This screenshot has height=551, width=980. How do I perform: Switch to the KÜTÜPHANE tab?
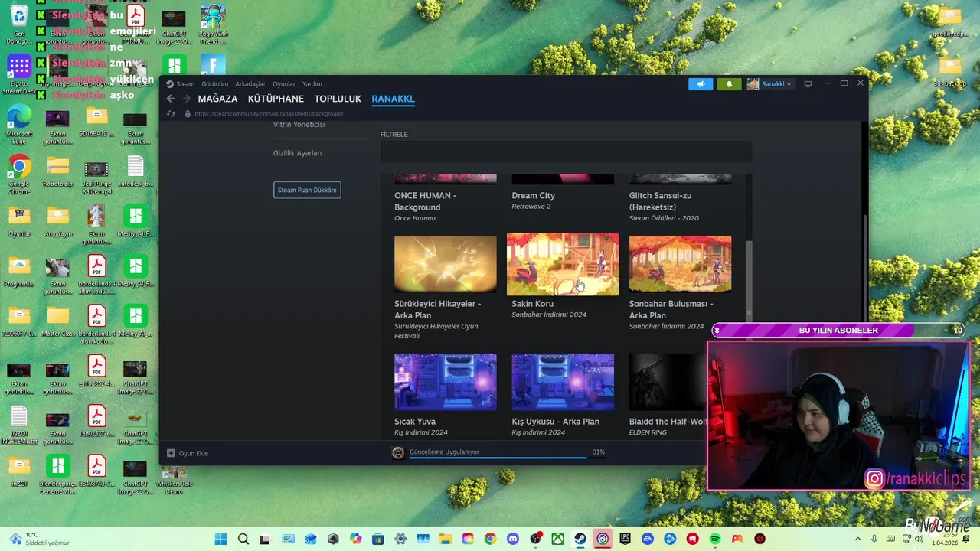(276, 99)
